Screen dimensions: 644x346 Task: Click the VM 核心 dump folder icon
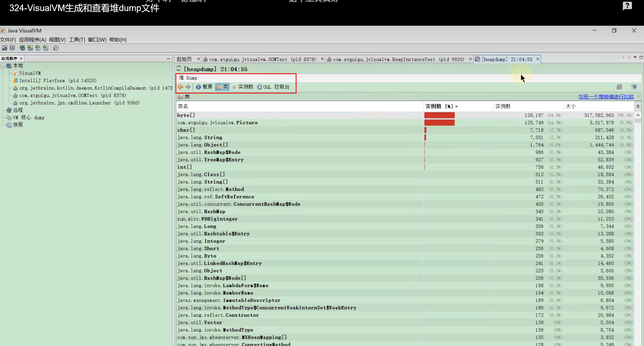coord(9,118)
